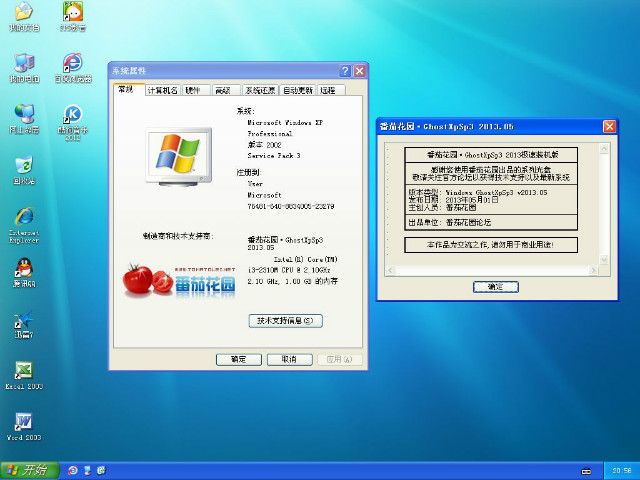Switch to the 计算机名 (Computer Name) tab

162,90
